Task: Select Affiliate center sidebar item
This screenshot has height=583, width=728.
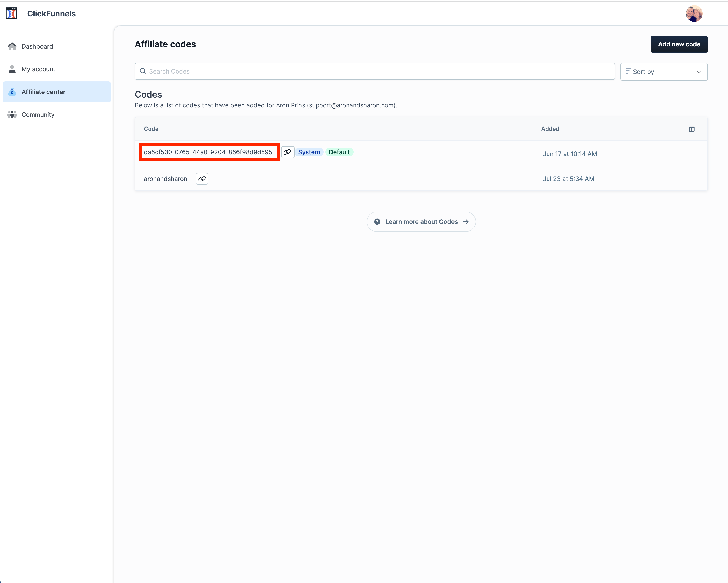Action: [x=57, y=92]
